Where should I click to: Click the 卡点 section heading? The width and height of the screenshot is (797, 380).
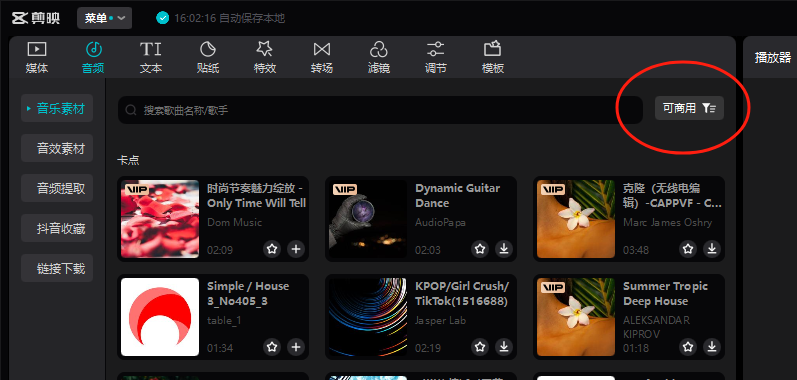coord(128,161)
